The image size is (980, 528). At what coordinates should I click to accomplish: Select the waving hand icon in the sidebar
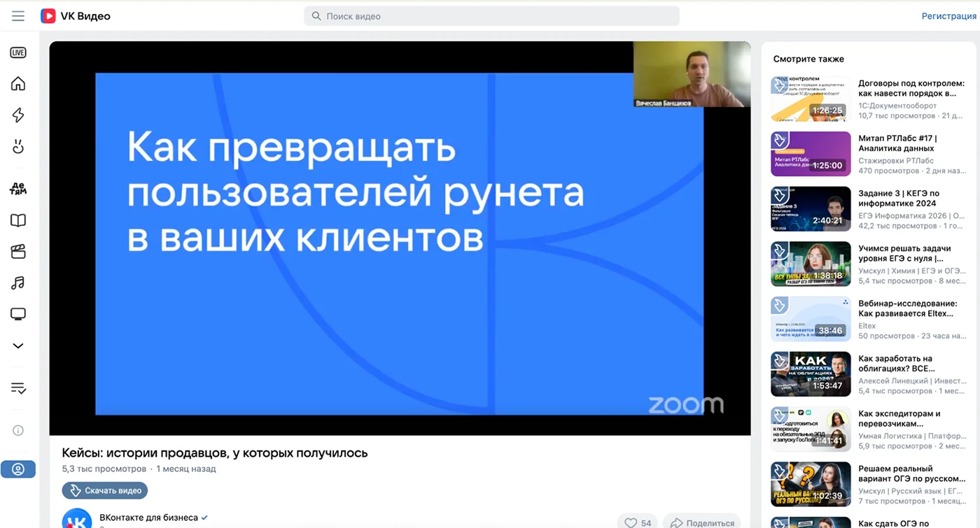coord(18,147)
